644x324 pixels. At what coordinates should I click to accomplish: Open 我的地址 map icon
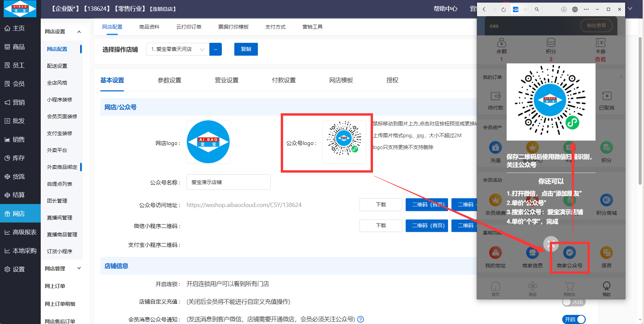pyautogui.click(x=495, y=253)
